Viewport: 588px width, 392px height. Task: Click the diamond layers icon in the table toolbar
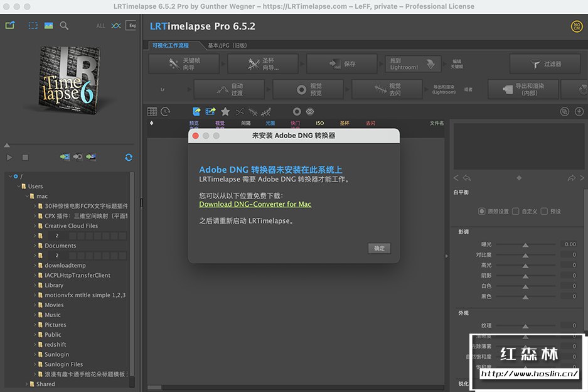310,112
